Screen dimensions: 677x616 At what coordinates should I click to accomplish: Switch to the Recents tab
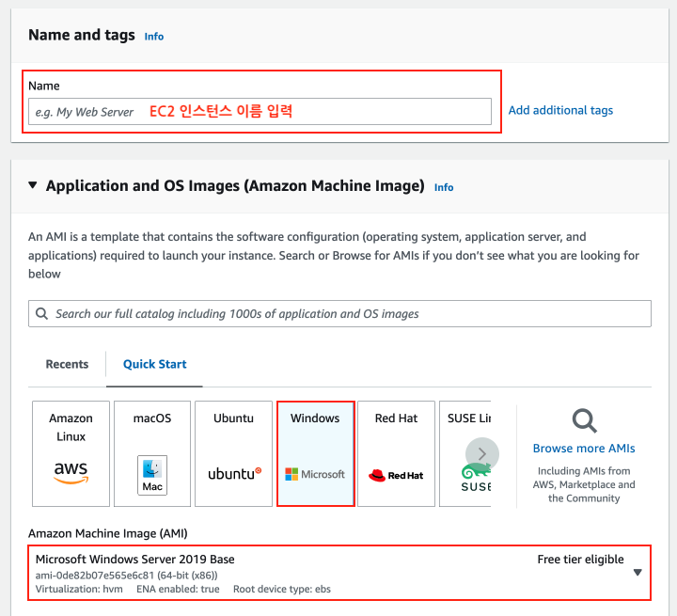tap(67, 364)
